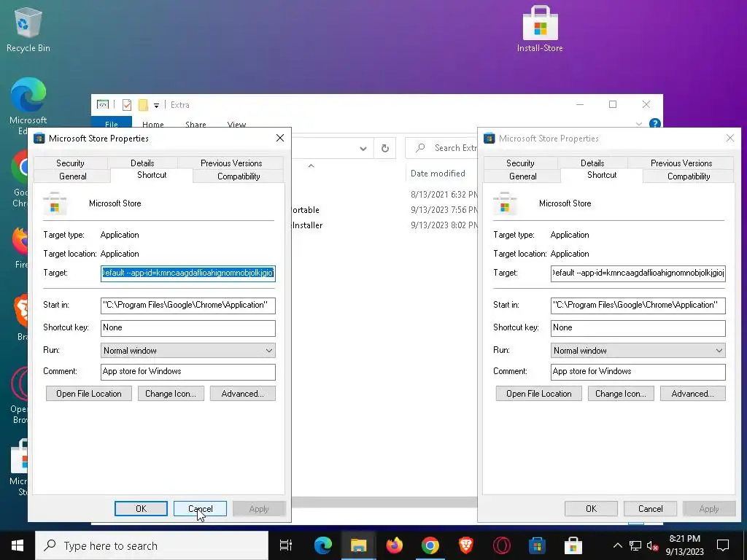Click Cancel in the left Properties dialog
The width and height of the screenshot is (747, 560).
pyautogui.click(x=200, y=508)
